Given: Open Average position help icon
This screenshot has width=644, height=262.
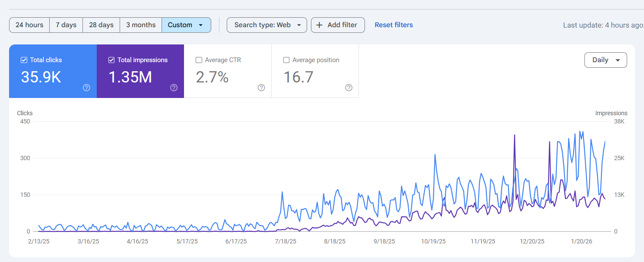Looking at the screenshot, I should 349,88.
